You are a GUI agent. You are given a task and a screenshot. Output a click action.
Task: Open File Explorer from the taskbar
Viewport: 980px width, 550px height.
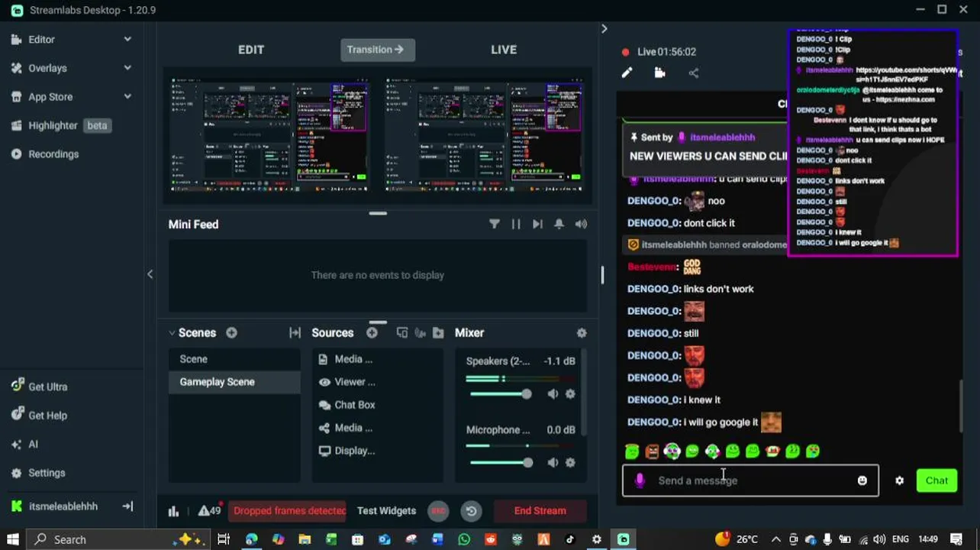click(305, 539)
